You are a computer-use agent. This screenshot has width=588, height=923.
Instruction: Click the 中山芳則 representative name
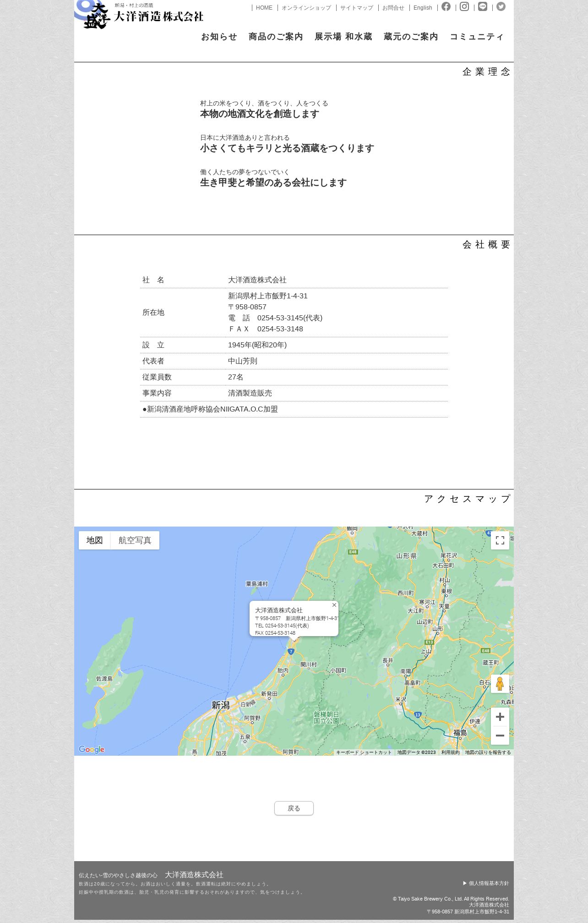point(243,361)
